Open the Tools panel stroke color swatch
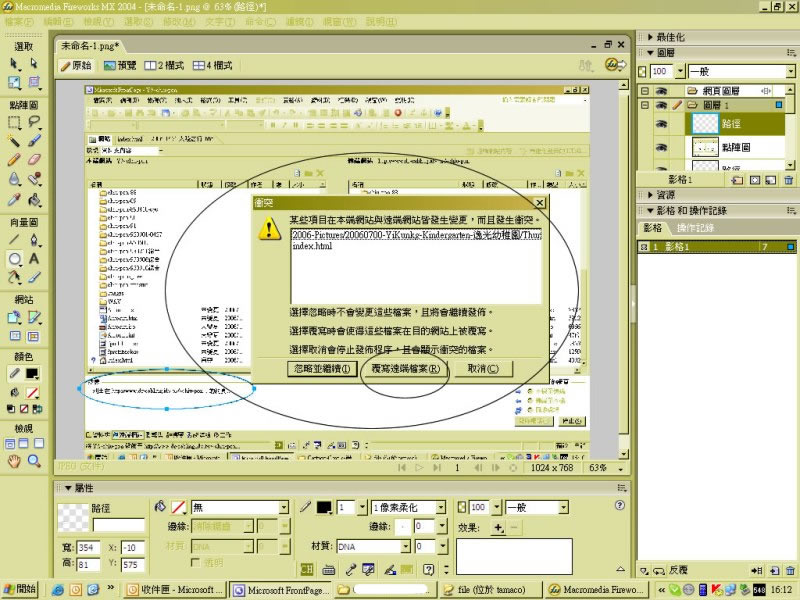This screenshot has height=600, width=800. coord(32,374)
